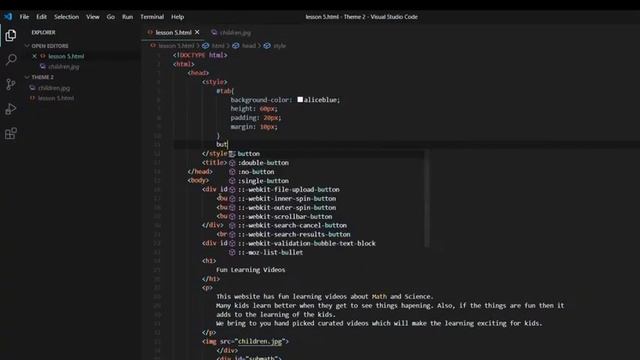Open the Extensions view icon
The image size is (640, 360).
coord(11,133)
